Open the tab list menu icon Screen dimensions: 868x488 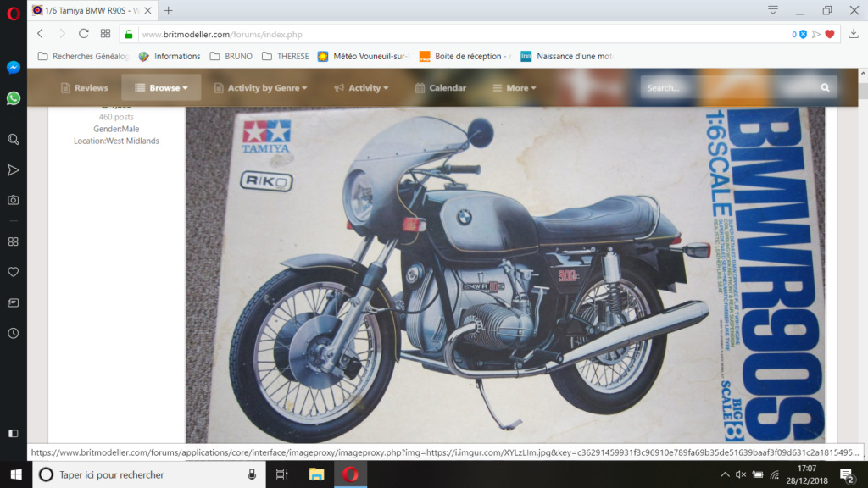(773, 10)
